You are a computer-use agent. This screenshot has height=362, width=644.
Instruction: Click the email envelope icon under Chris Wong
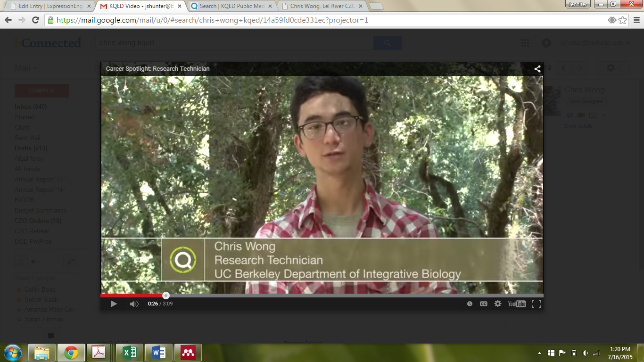[593, 115]
